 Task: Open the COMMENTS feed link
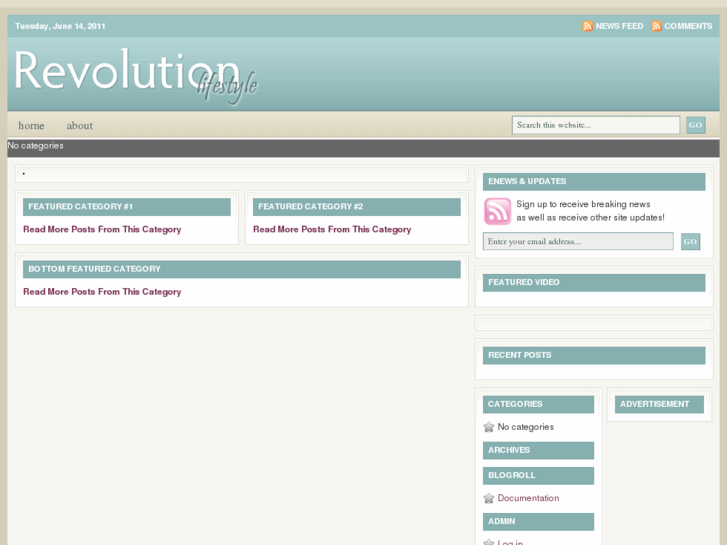tap(688, 26)
